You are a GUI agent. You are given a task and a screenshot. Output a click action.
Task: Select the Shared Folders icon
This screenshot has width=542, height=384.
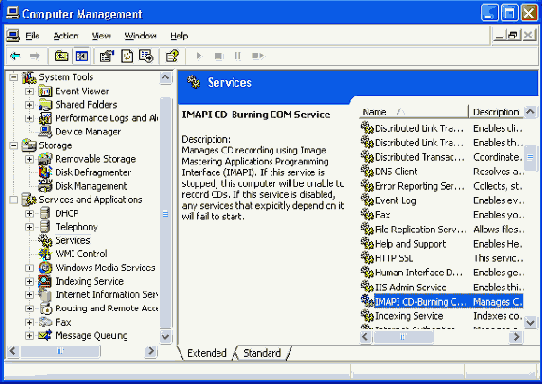[x=45, y=105]
